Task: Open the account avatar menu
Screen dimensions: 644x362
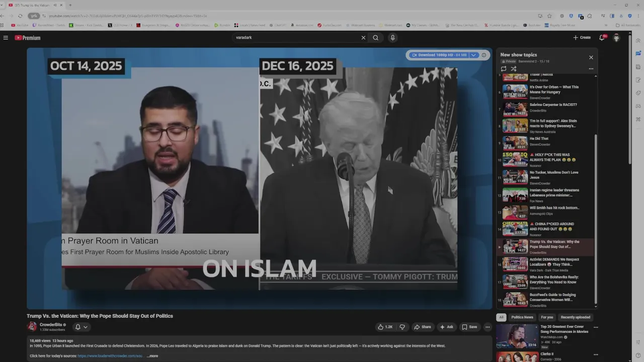Action: point(616,38)
